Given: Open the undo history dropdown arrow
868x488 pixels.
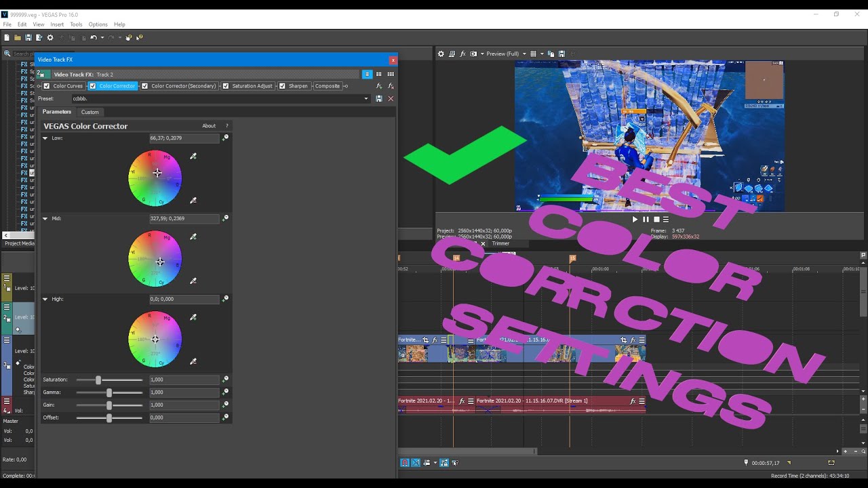Looking at the screenshot, I should pos(102,38).
